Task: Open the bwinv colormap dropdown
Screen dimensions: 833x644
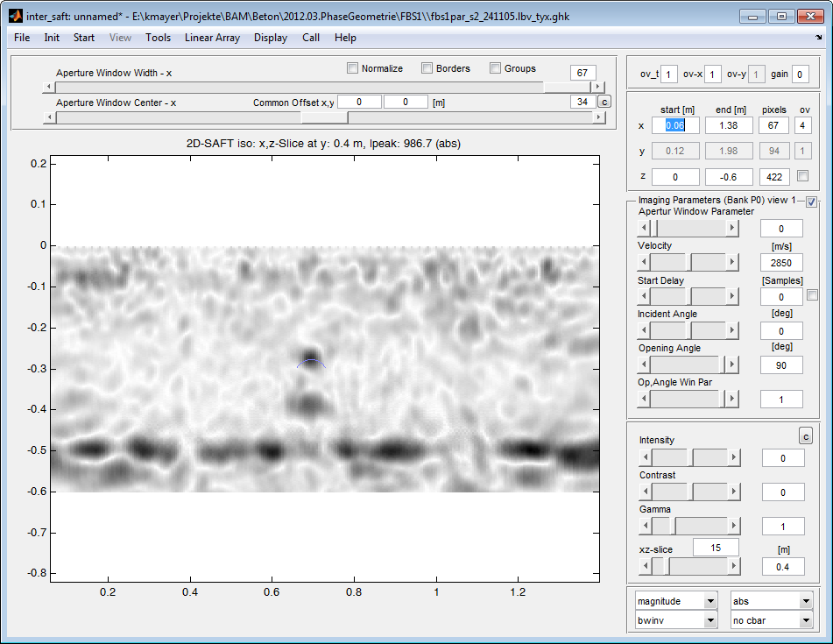Action: (x=676, y=620)
